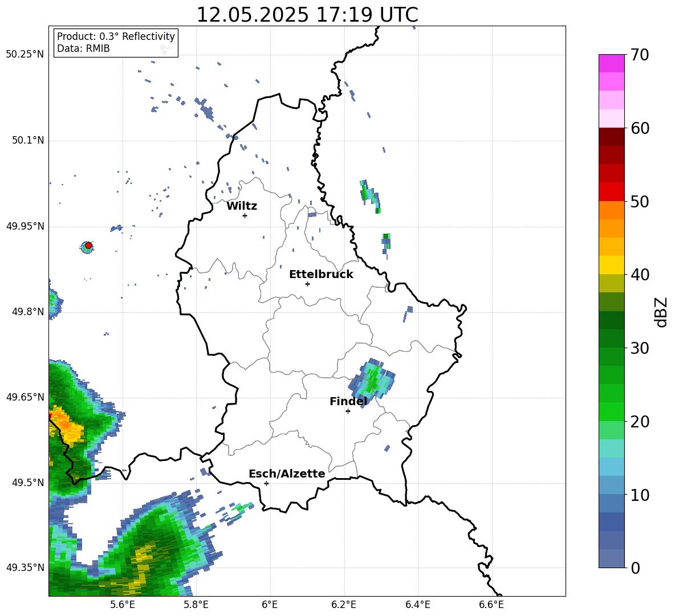Click the 5.8°E longitude label
This screenshot has height=616, width=675.
(196, 605)
